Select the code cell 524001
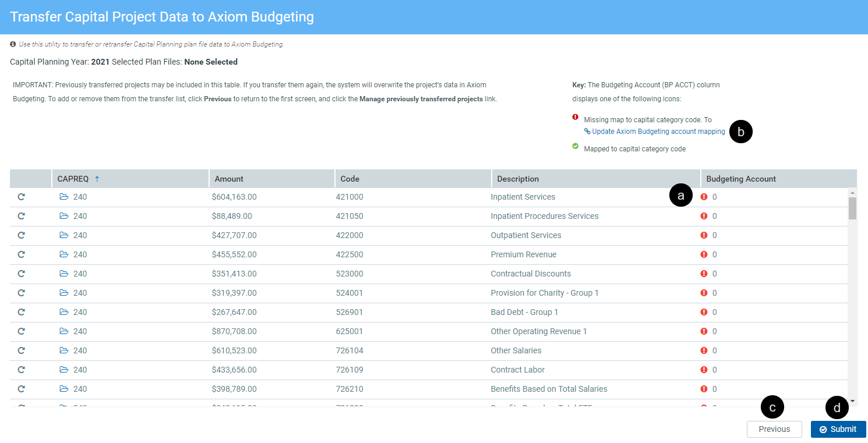 point(350,293)
